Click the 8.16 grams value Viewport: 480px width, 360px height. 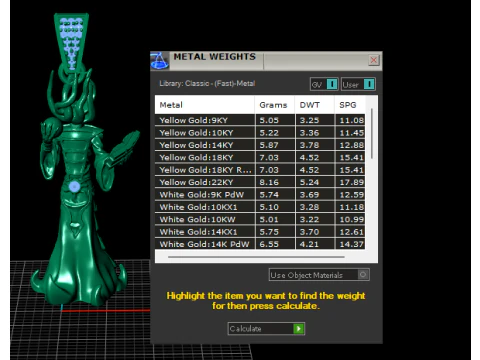coord(269,182)
